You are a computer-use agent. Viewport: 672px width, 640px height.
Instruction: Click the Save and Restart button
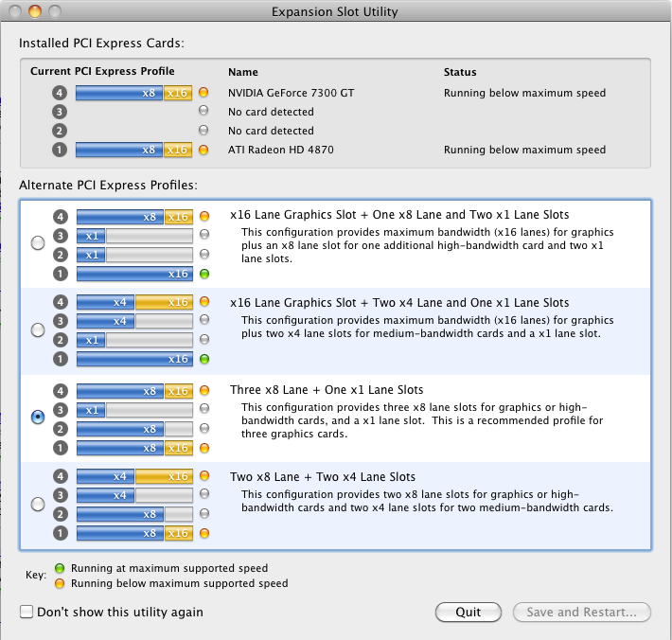point(581,612)
